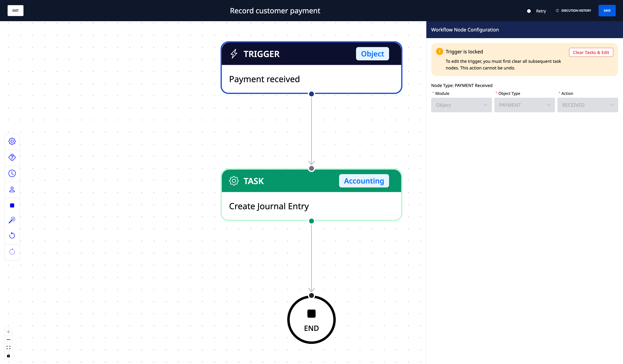The height and width of the screenshot is (364, 623).
Task: Select the blue square end node tool
Action: coord(12,205)
